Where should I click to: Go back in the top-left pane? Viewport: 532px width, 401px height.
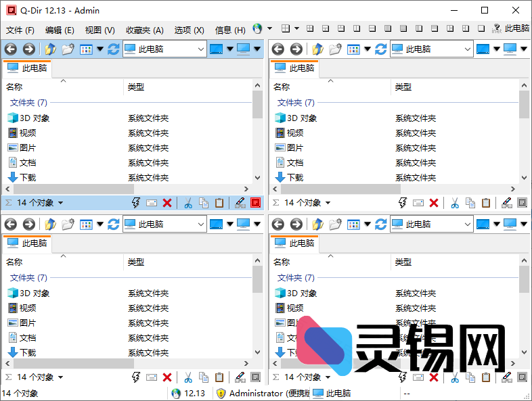(11, 49)
